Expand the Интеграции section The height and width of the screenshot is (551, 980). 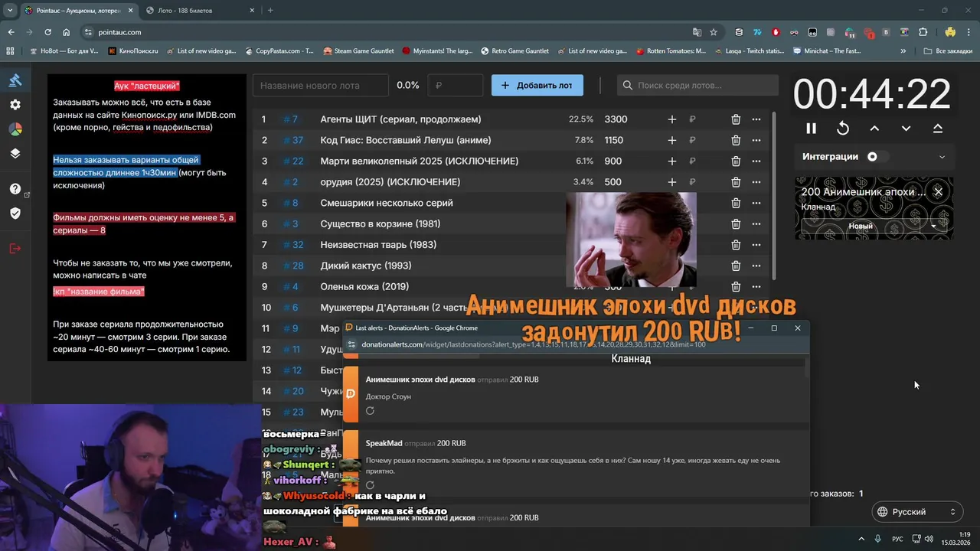[x=942, y=157]
